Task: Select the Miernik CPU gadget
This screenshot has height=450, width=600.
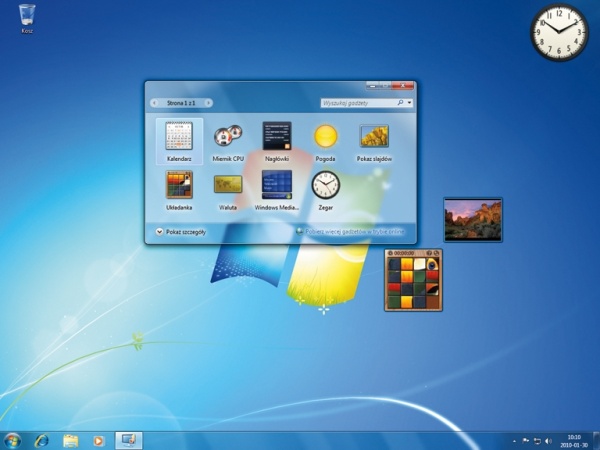Action: pos(228,142)
